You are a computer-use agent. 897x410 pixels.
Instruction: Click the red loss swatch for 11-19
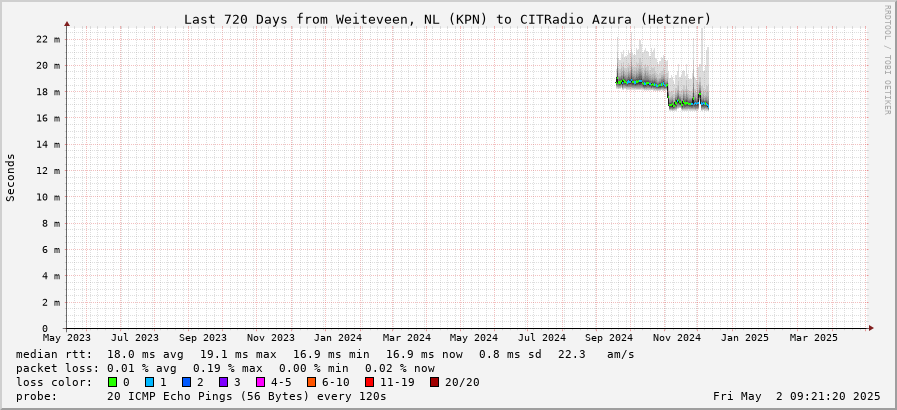coord(370,382)
